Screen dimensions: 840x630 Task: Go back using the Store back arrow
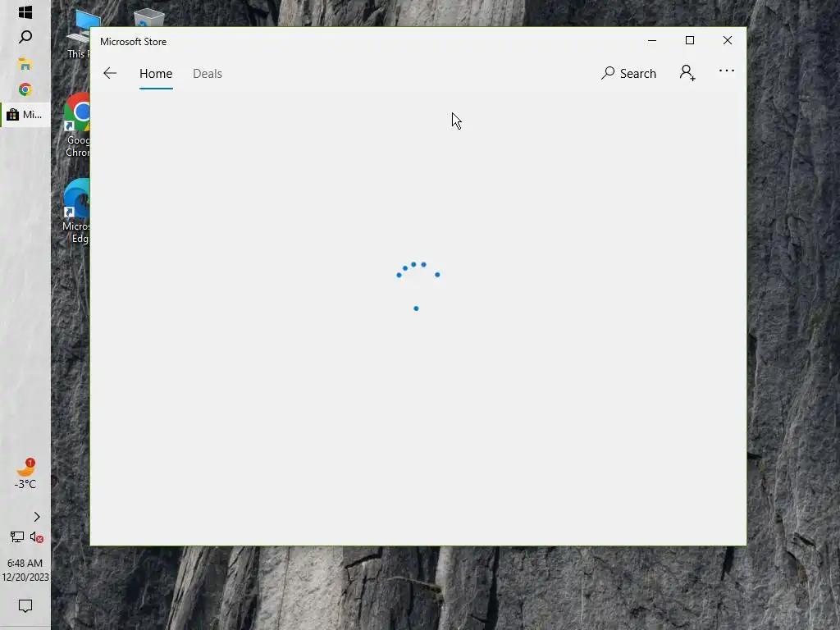110,73
